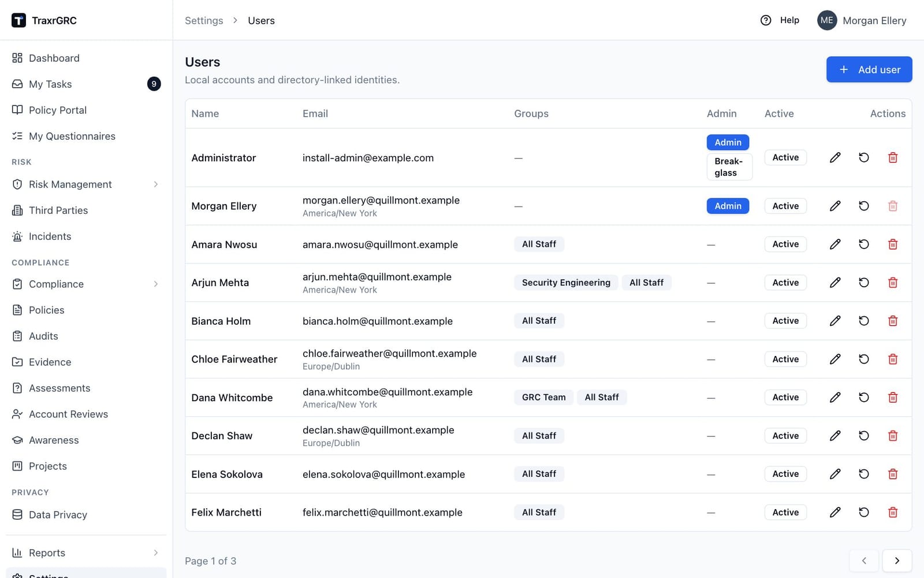Edit Amara Nwosu pencil icon

tap(835, 244)
